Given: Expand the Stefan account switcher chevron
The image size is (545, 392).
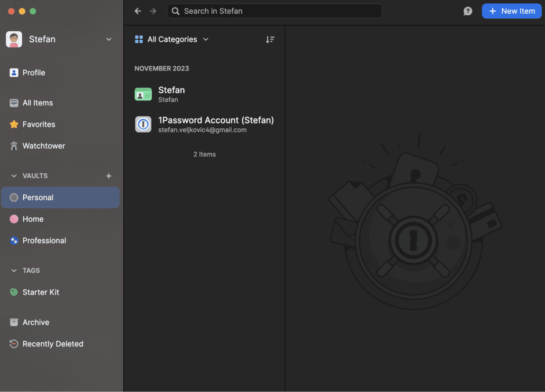Looking at the screenshot, I should click(x=109, y=39).
